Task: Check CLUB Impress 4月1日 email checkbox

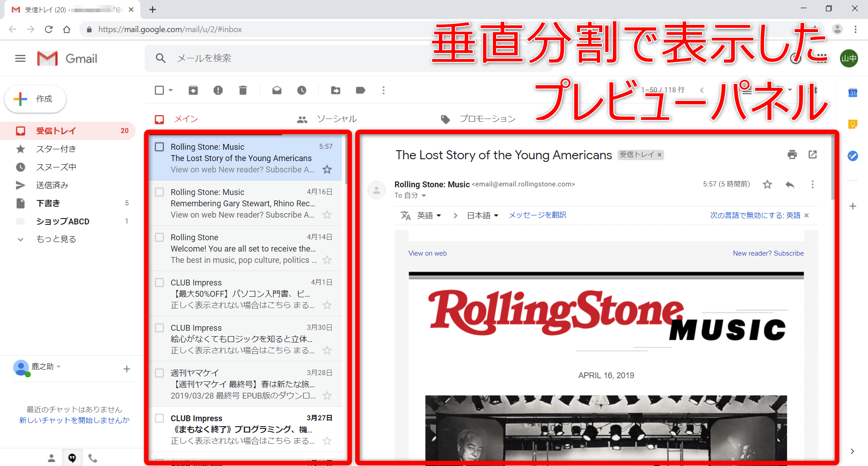Action: tap(159, 283)
